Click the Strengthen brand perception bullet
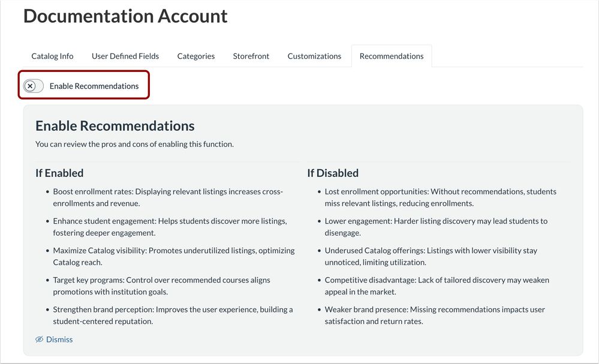The width and height of the screenshot is (599, 364). [x=173, y=315]
